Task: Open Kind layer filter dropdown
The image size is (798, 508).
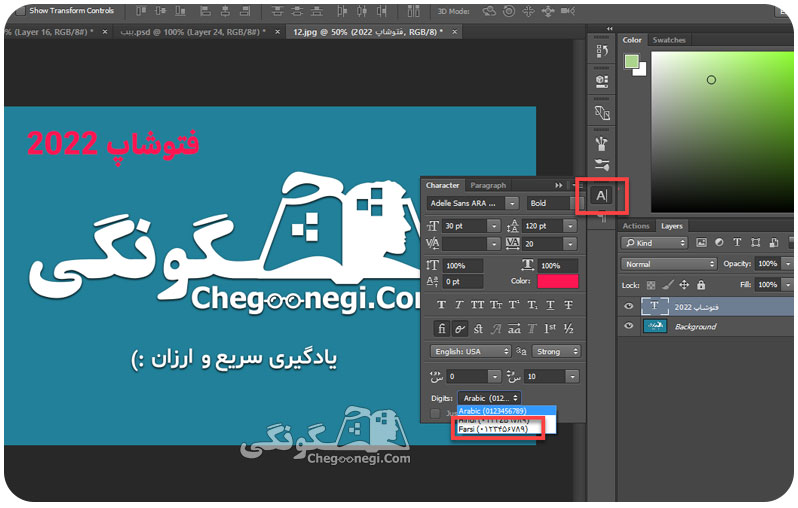Action: click(654, 243)
